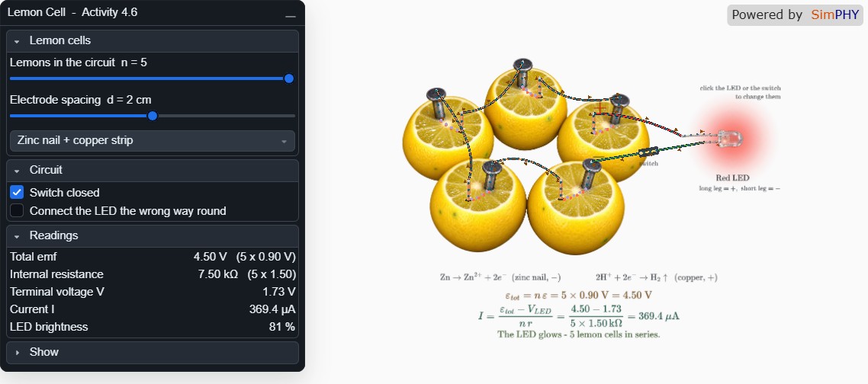The width and height of the screenshot is (868, 384).
Task: Click the zinc nail half-reaction equation
Action: pyautogui.click(x=500, y=278)
